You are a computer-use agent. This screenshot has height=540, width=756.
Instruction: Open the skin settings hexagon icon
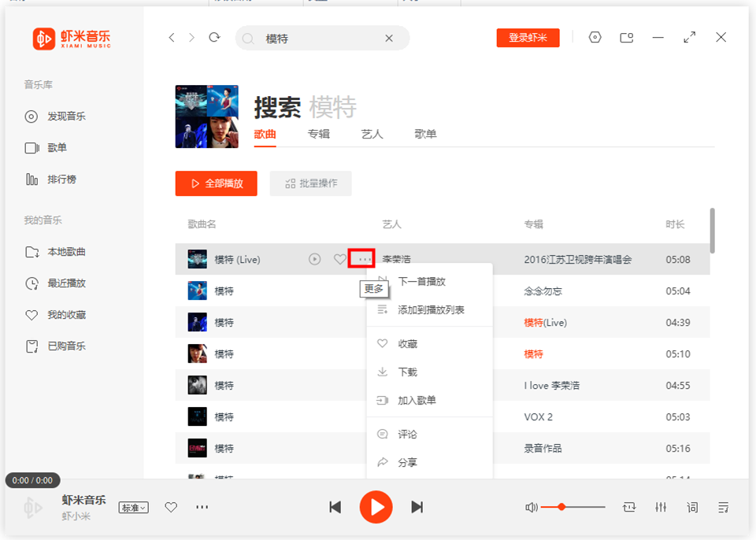tap(595, 37)
